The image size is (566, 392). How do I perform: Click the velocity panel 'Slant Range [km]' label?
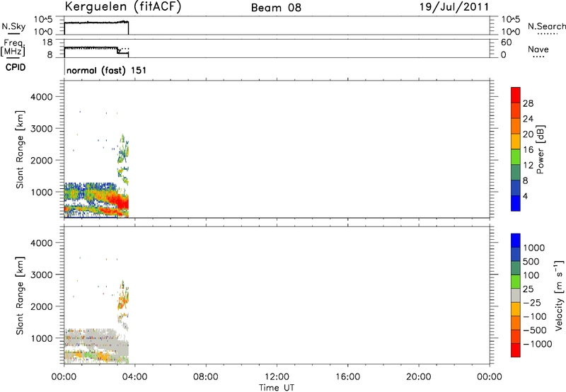(20, 295)
